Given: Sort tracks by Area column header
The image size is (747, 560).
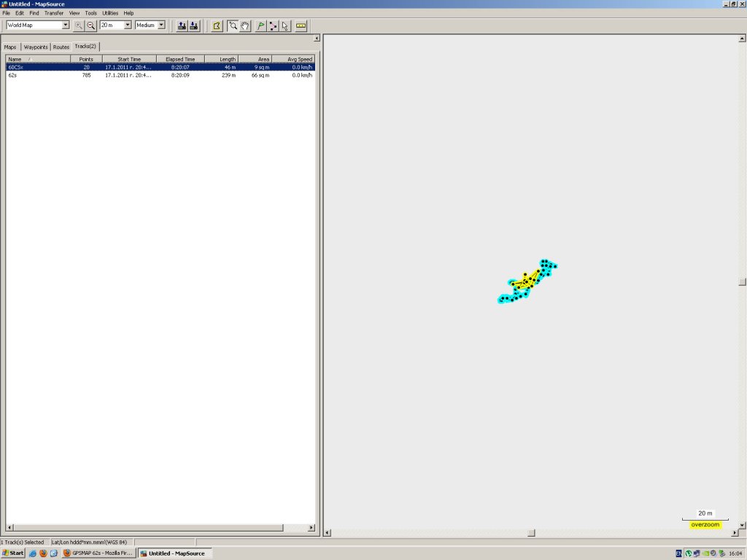Looking at the screenshot, I should (x=255, y=59).
